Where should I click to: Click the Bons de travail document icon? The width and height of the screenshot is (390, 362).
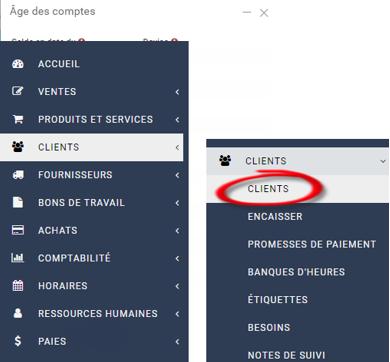pos(18,202)
